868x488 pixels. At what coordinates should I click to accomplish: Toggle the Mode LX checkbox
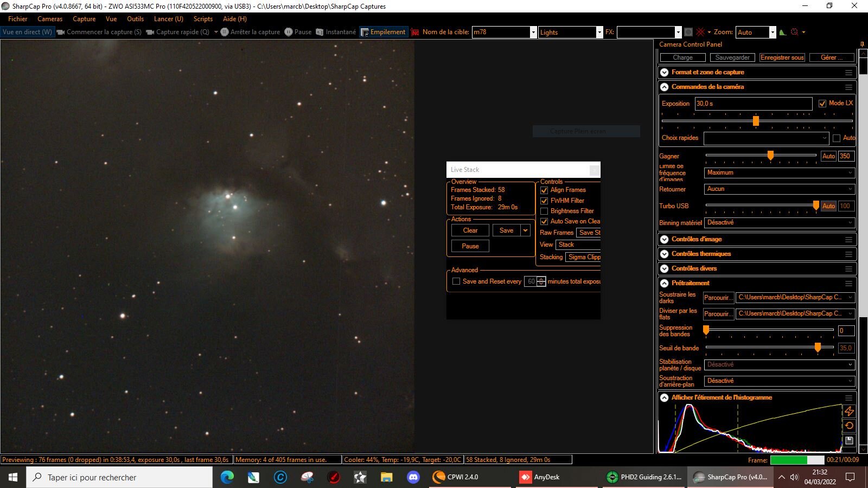[822, 104]
